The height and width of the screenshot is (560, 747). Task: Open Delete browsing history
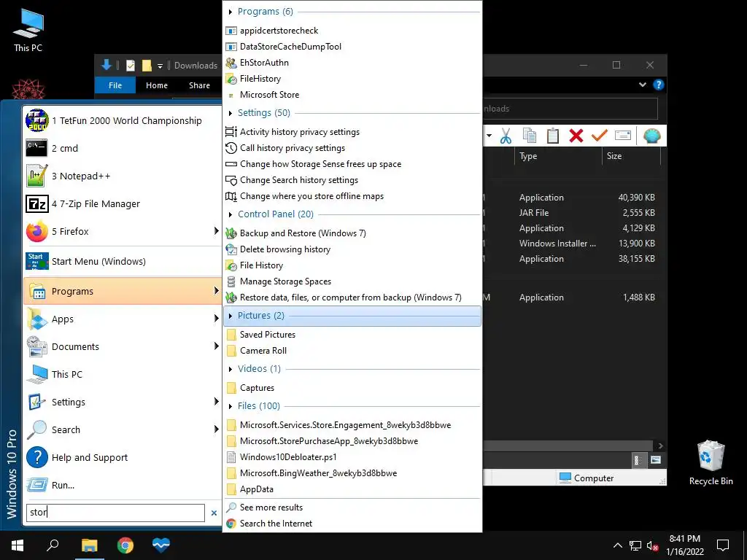click(x=352, y=249)
